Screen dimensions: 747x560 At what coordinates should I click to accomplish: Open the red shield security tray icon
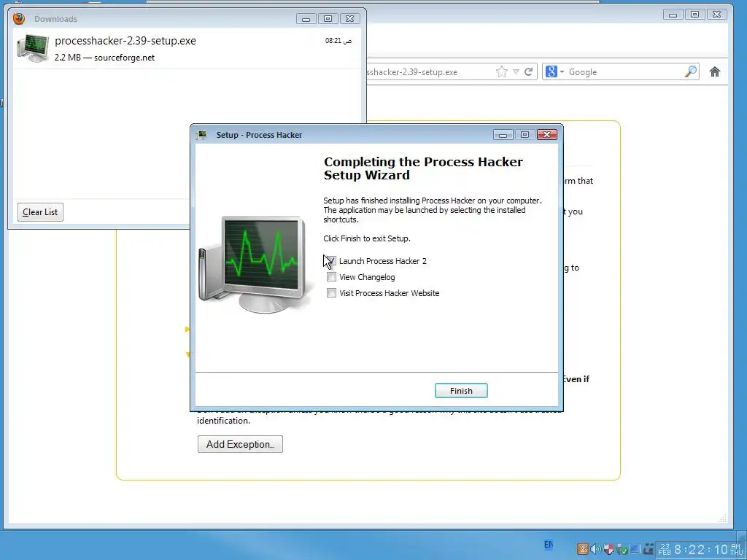pyautogui.click(x=609, y=549)
